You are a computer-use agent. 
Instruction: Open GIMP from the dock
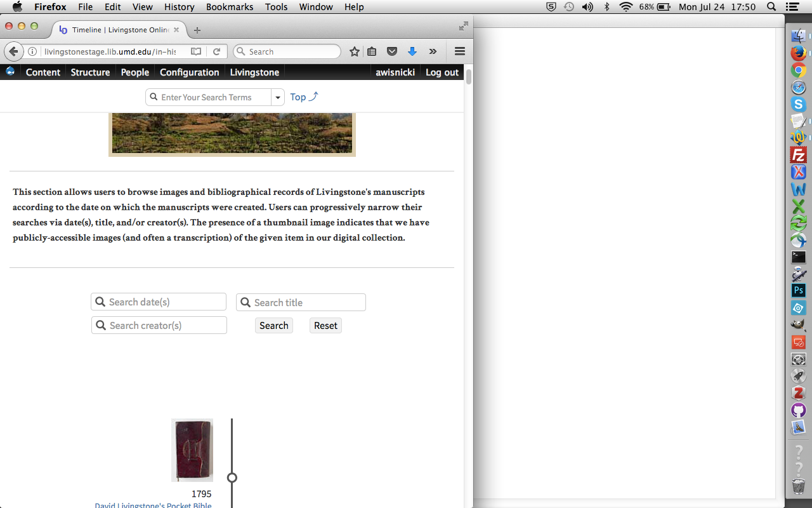point(798,325)
